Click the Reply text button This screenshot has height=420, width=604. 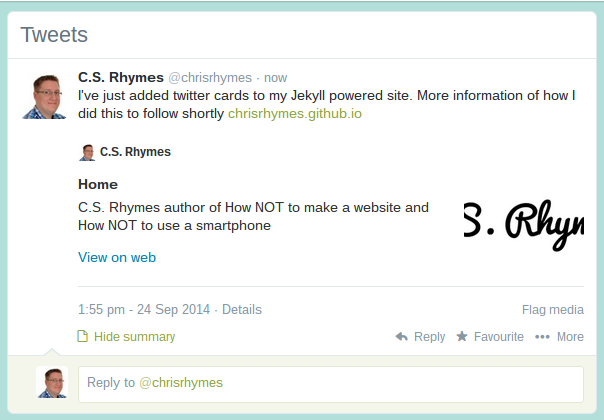430,337
